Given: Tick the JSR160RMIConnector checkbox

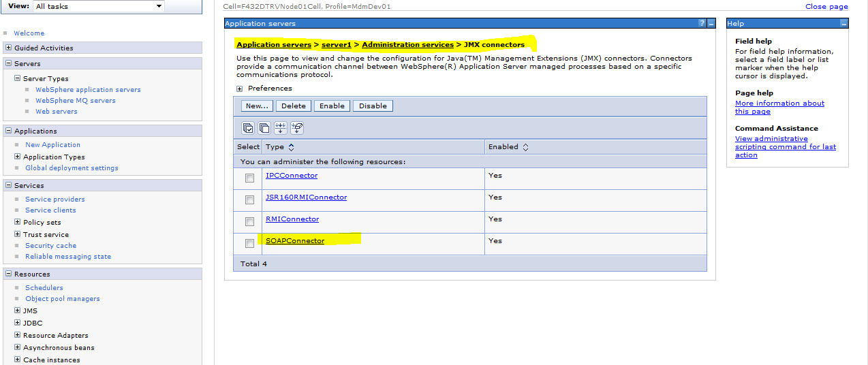Looking at the screenshot, I should [x=250, y=200].
